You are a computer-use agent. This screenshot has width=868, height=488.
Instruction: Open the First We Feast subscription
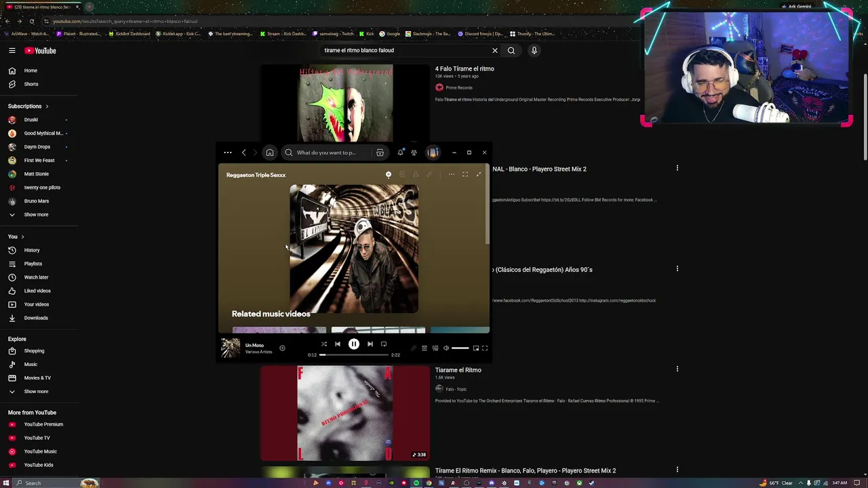pyautogui.click(x=39, y=161)
